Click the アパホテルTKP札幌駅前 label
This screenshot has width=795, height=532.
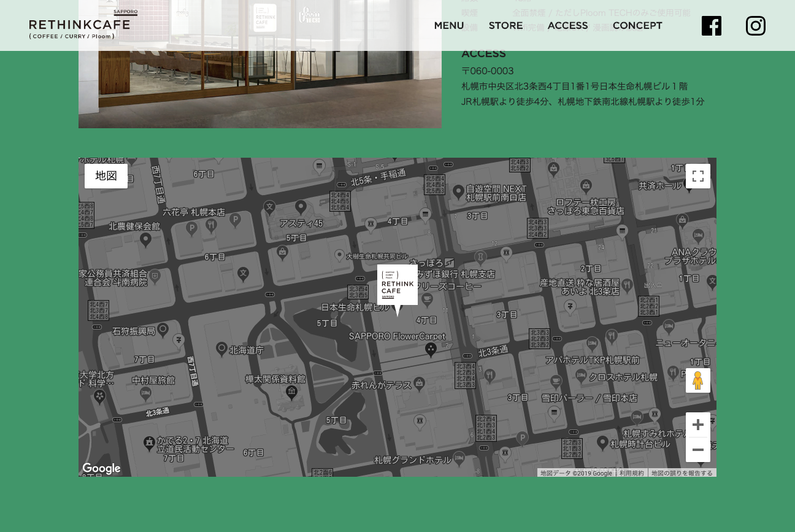[593, 360]
